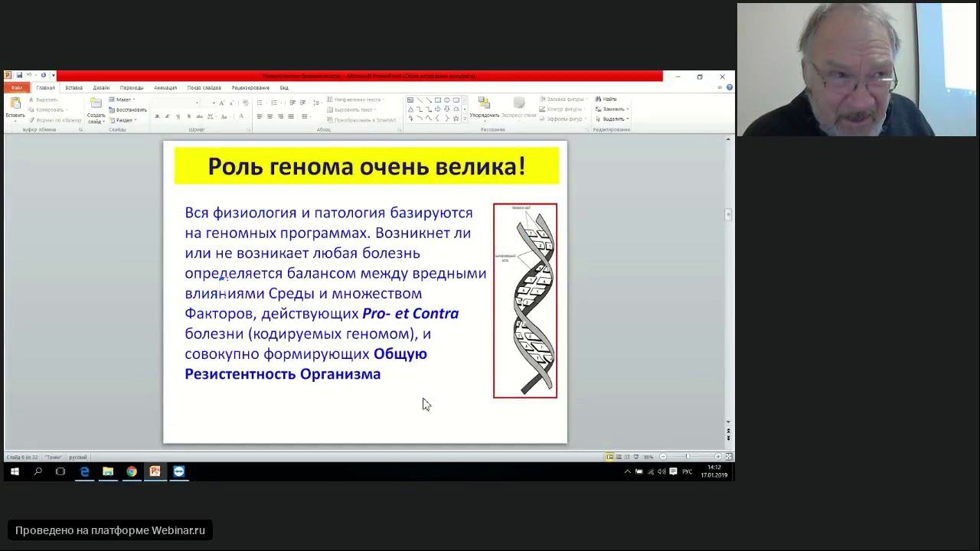Click the decrease font size icon
980x551 pixels.
[232, 103]
